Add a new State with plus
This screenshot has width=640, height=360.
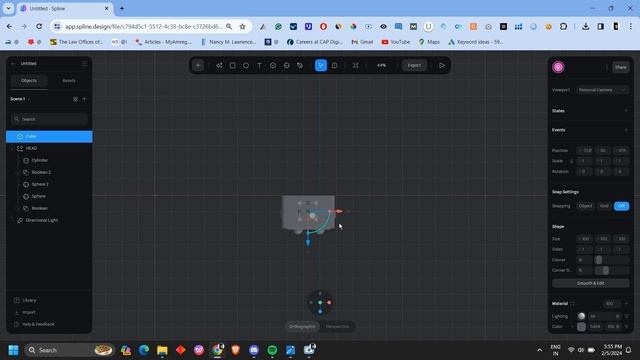point(626,111)
